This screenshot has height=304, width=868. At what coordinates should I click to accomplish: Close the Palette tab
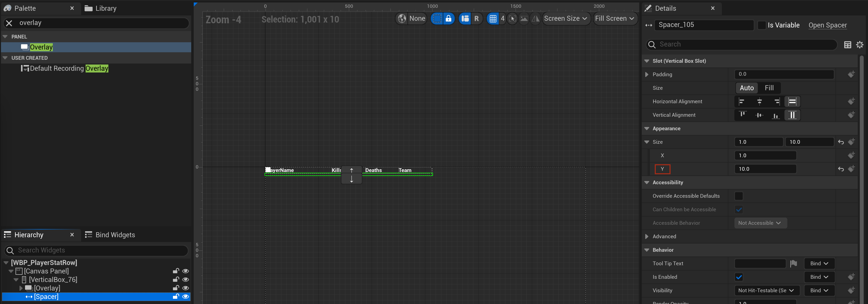pos(72,8)
